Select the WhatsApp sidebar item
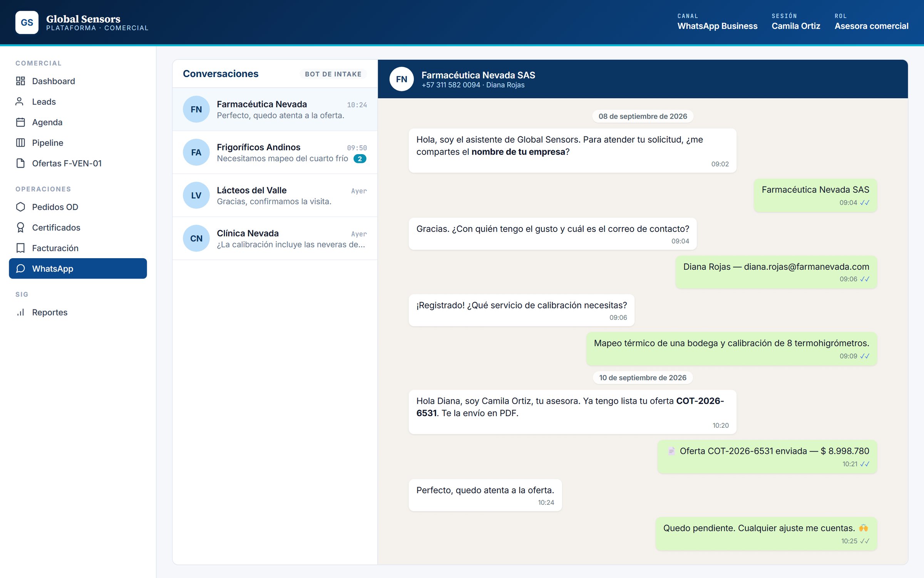Viewport: 924px width, 578px height. click(x=78, y=269)
